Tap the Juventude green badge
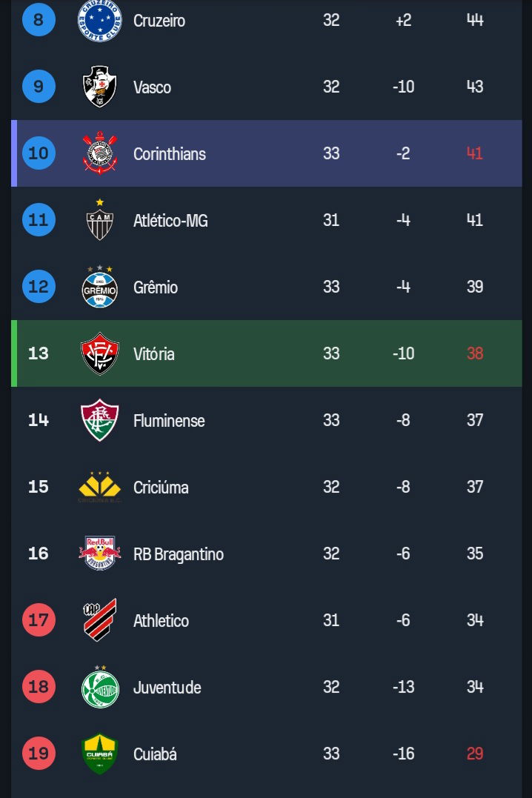This screenshot has height=798, width=532. click(100, 687)
